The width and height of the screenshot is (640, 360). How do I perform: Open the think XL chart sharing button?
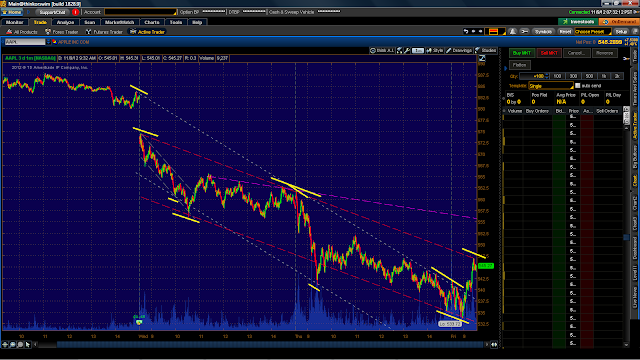(x=382, y=51)
